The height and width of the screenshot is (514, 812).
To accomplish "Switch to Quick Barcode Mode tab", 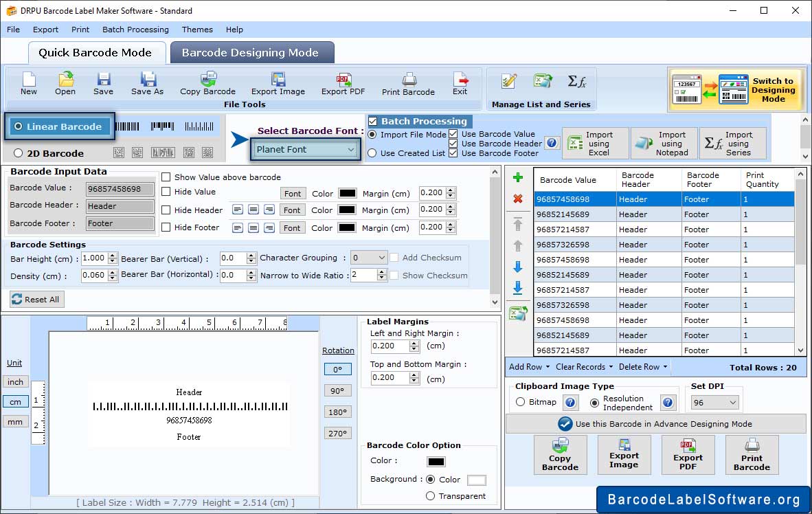I will (x=97, y=53).
